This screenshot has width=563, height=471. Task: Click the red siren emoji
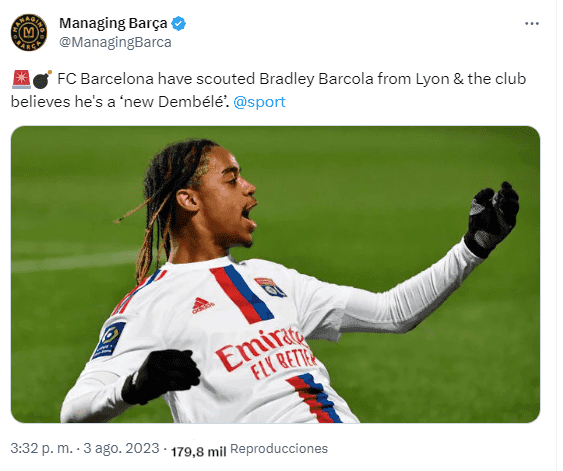tap(21, 79)
